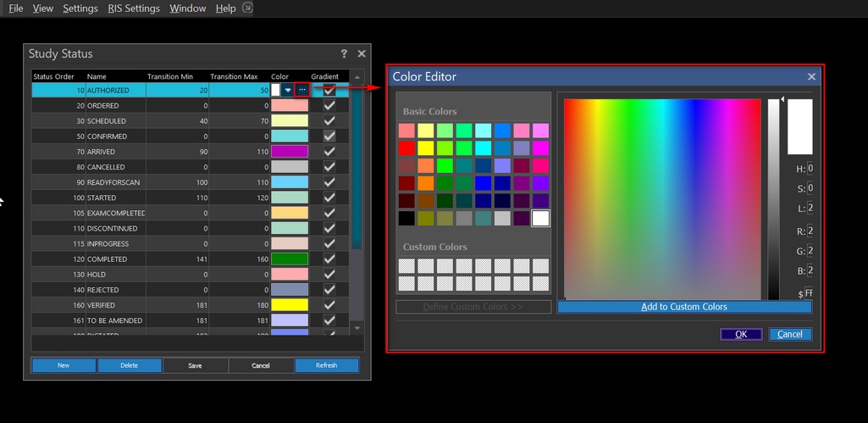The width and height of the screenshot is (868, 423).
Task: Open the Window menu
Action: (x=187, y=8)
